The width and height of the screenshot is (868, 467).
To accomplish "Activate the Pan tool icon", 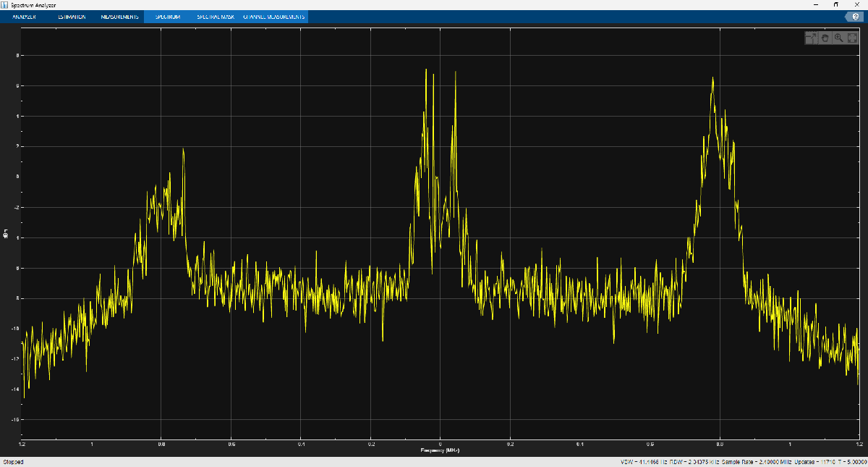I will [x=825, y=38].
